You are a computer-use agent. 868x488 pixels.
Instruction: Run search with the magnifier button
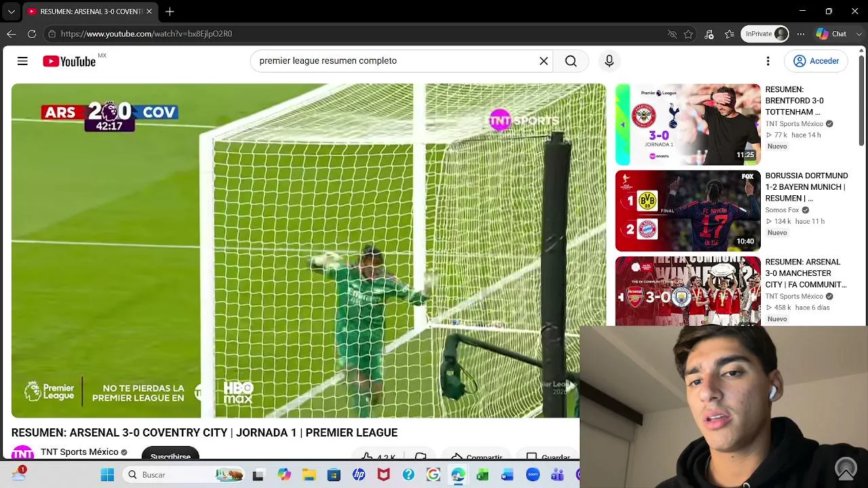(571, 61)
